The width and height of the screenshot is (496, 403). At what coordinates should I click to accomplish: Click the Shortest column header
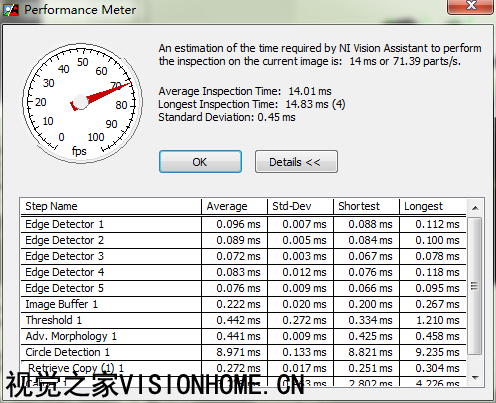366,206
